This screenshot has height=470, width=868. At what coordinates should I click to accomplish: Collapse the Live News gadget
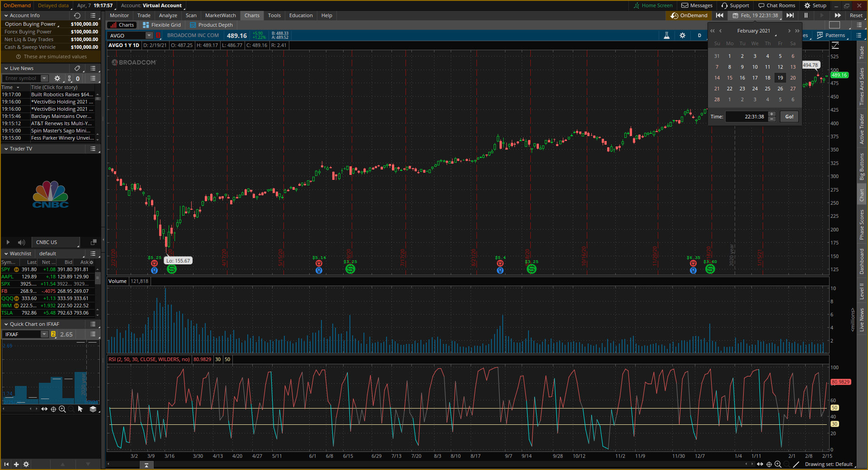(6, 68)
